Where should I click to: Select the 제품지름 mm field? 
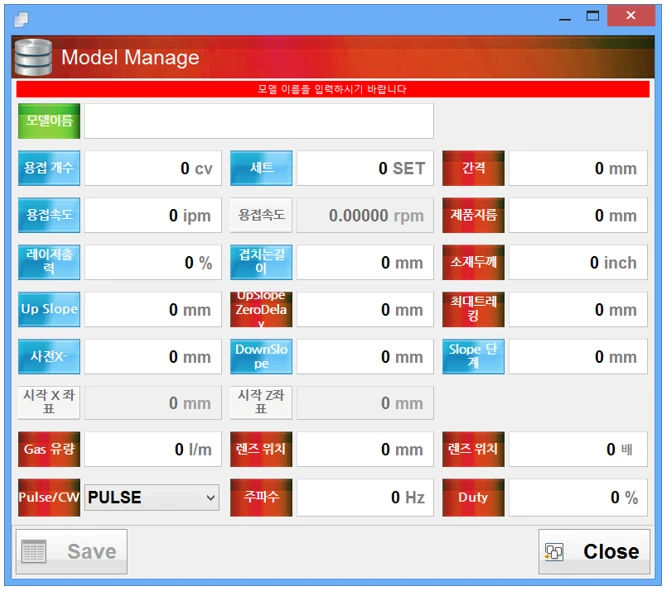[x=578, y=215]
